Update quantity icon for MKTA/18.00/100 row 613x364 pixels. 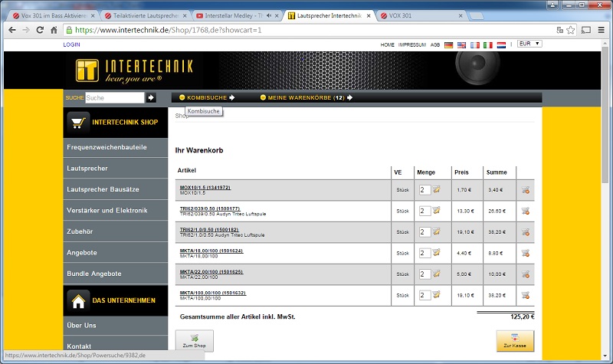pos(436,253)
